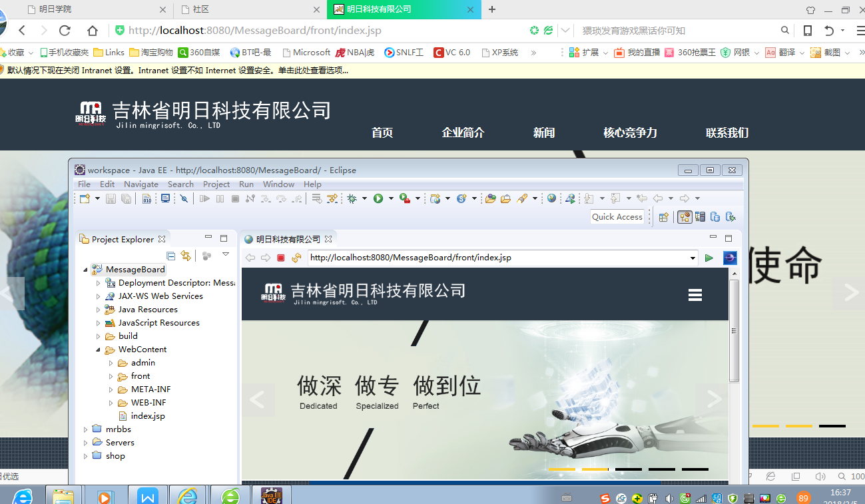Switch to the 社区 browser tab
The image size is (865, 504).
[250, 9]
